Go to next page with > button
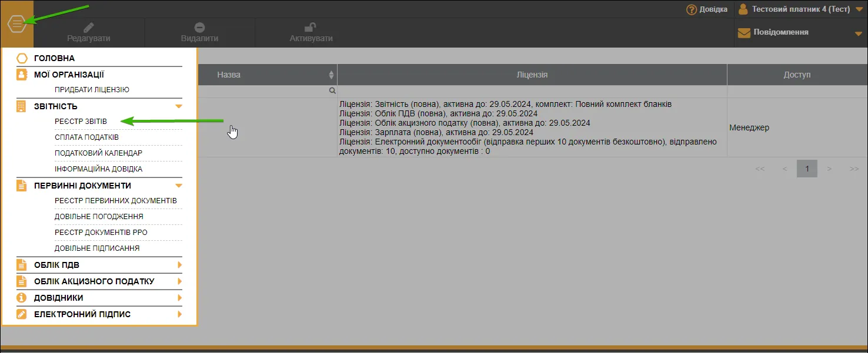The width and height of the screenshot is (868, 353). pyautogui.click(x=829, y=169)
